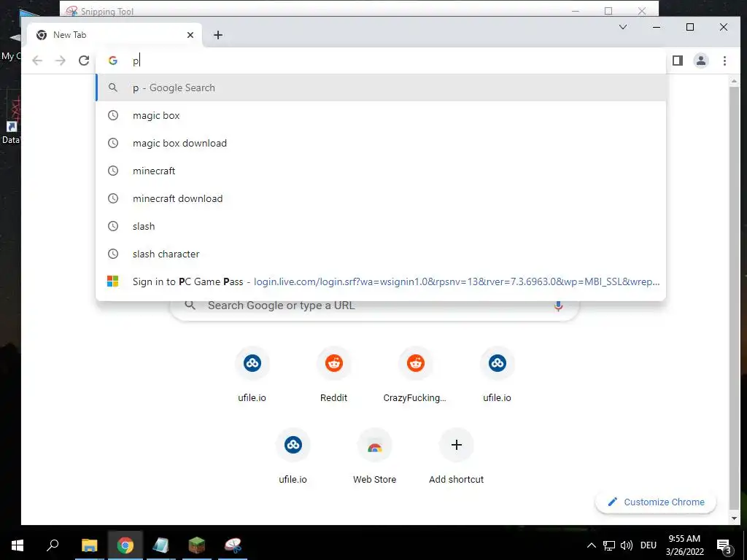747x560 pixels.
Task: Click the Add shortcut button
Action: [x=457, y=456]
